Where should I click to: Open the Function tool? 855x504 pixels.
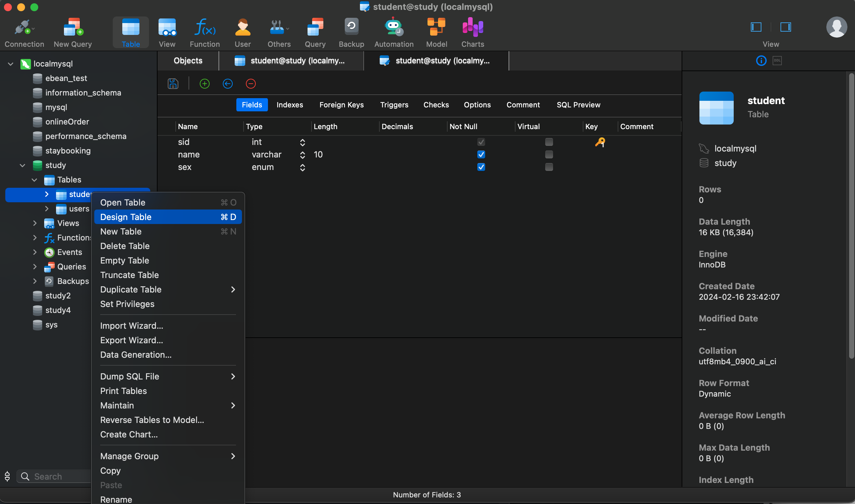coord(204,32)
